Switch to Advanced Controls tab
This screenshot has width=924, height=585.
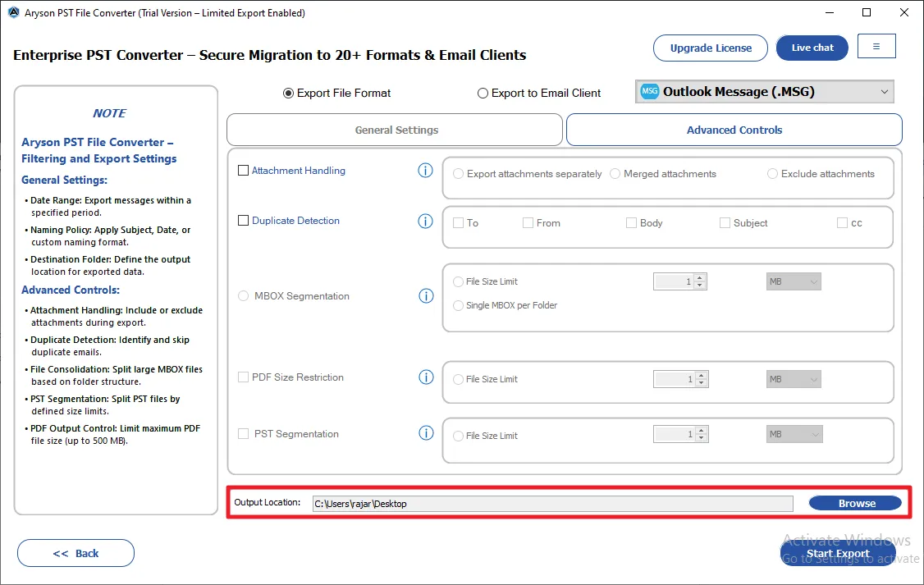click(734, 130)
